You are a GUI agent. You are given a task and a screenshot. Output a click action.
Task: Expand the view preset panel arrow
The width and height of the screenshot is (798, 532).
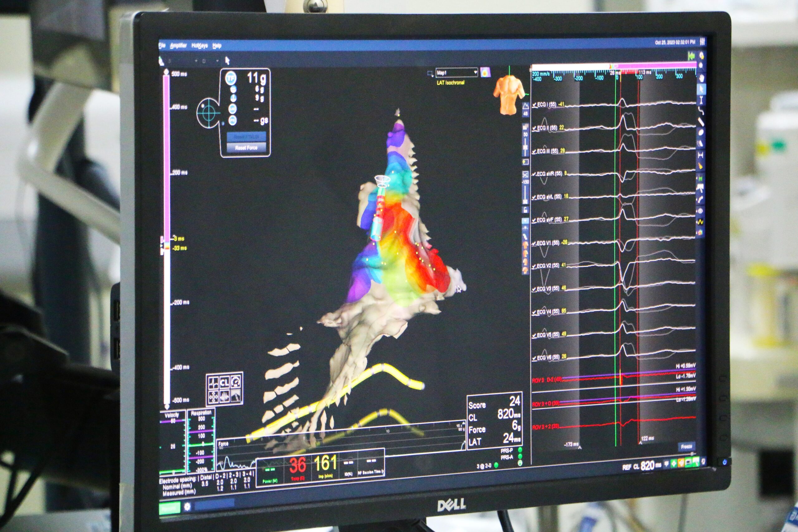point(525,221)
